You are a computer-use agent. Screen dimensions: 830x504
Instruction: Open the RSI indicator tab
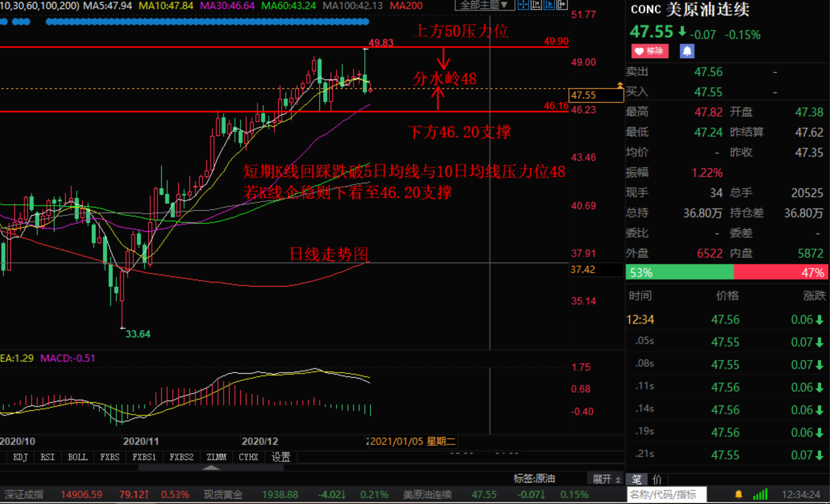pyautogui.click(x=47, y=457)
